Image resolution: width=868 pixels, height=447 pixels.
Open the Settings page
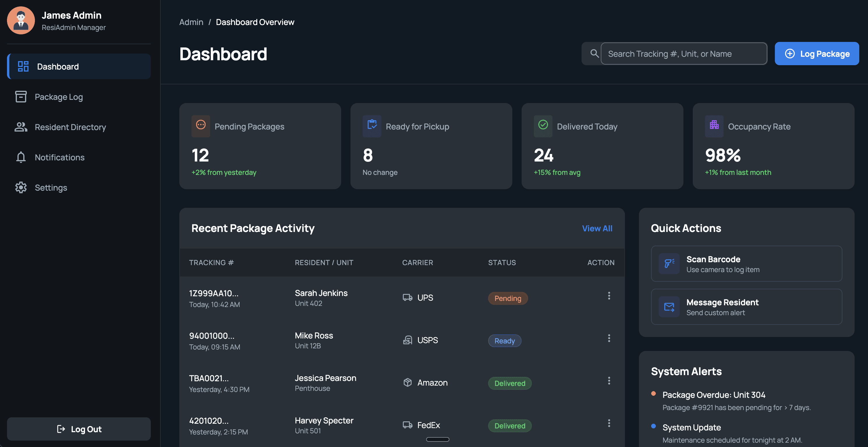pyautogui.click(x=51, y=188)
